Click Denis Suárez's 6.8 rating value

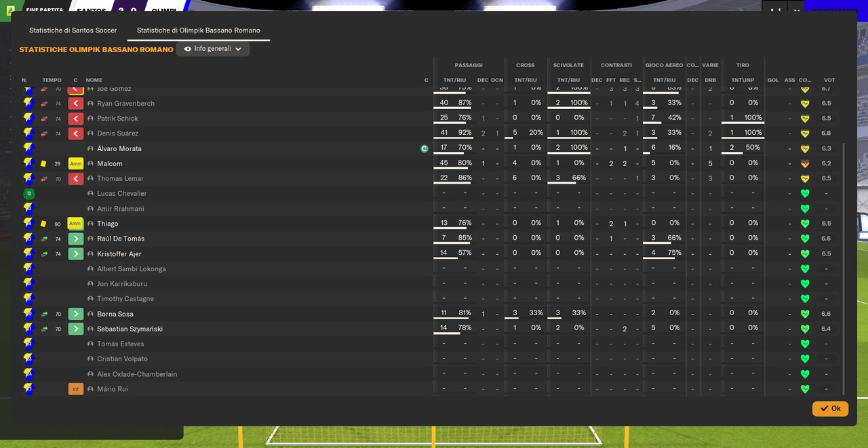point(826,134)
